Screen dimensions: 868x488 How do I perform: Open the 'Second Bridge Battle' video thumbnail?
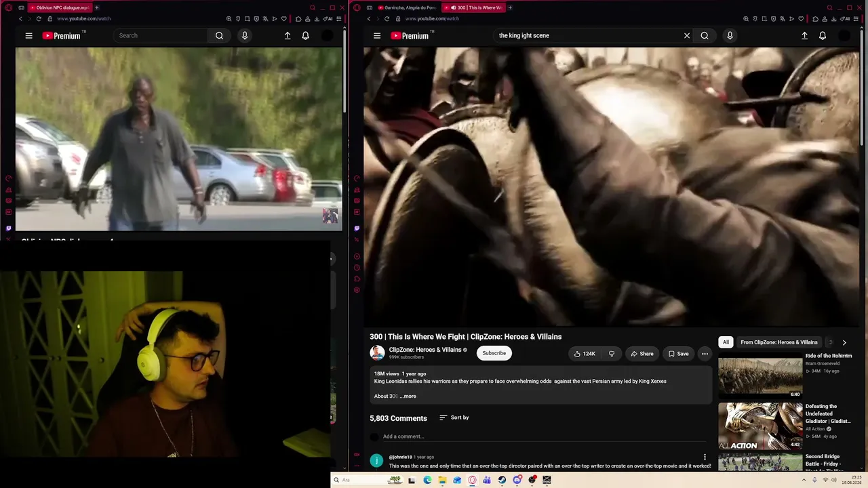click(760, 462)
